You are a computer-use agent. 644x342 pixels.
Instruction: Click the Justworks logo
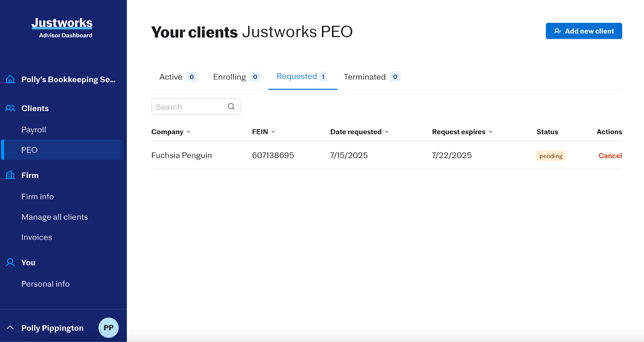coord(62,23)
